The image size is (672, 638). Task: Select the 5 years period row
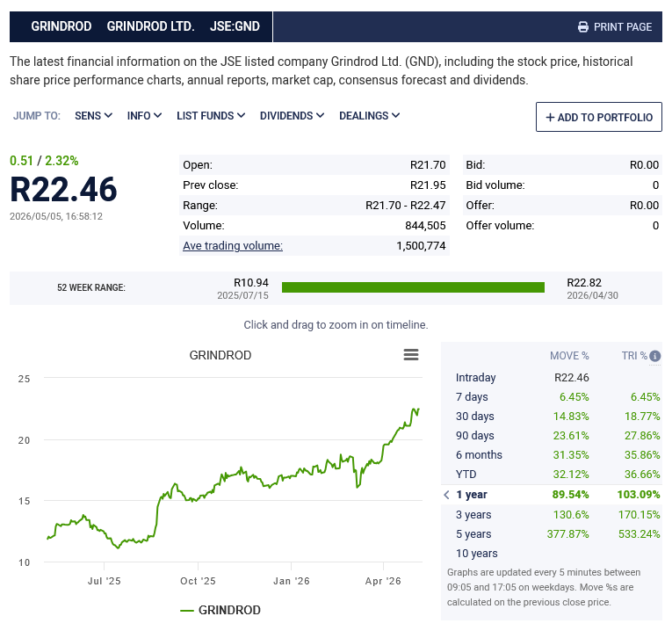552,534
